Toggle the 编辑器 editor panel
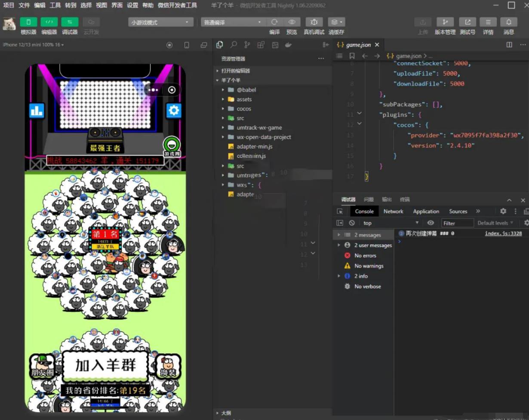This screenshot has height=420, width=529. (x=49, y=22)
